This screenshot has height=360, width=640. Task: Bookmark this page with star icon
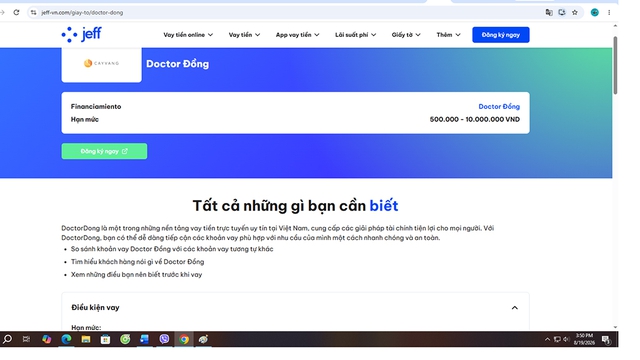575,12
